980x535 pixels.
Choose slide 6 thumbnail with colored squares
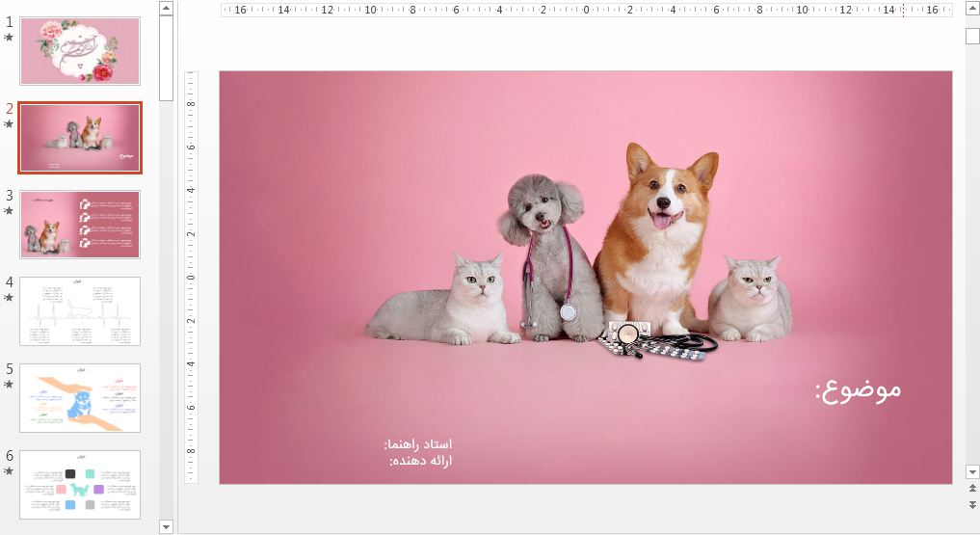click(80, 485)
